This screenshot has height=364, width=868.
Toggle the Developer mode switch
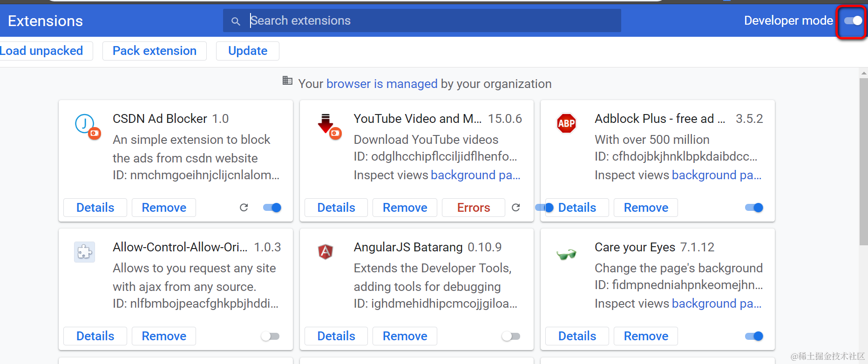tap(853, 20)
